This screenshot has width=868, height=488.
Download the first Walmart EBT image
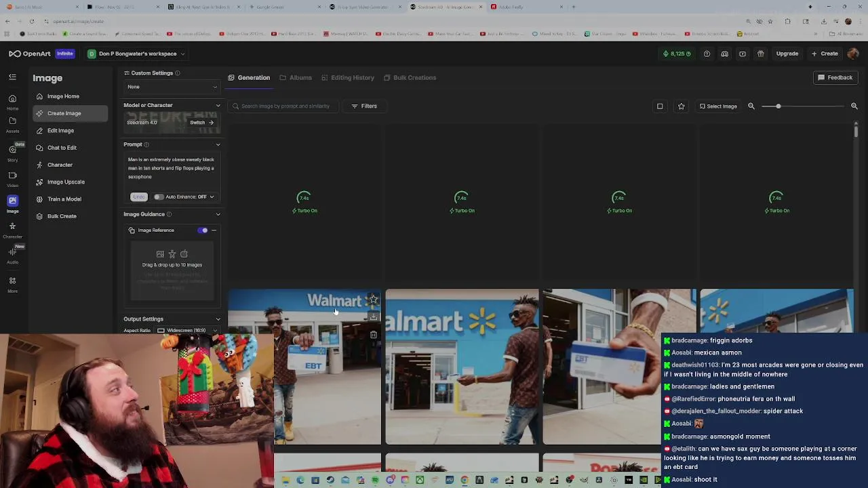coord(374,317)
